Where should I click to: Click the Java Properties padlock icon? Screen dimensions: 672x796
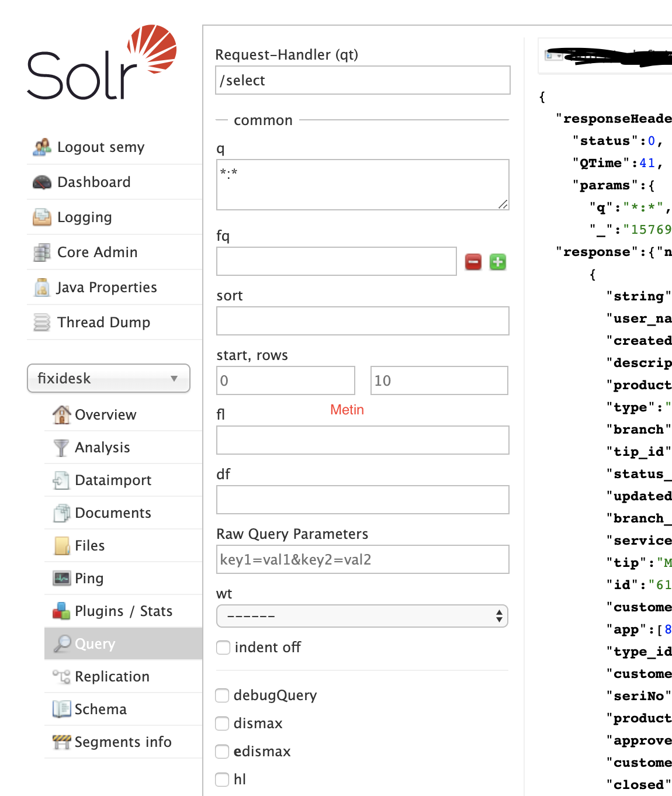(41, 287)
